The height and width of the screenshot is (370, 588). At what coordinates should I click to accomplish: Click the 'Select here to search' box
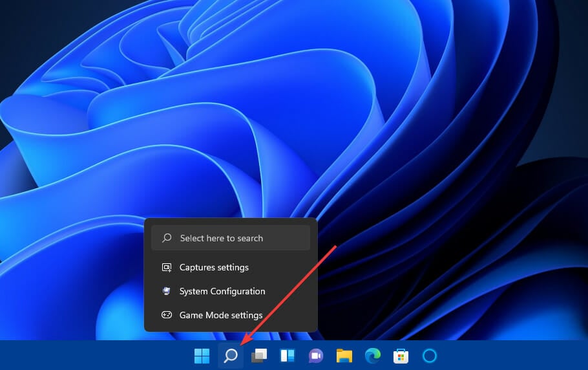[x=231, y=238]
